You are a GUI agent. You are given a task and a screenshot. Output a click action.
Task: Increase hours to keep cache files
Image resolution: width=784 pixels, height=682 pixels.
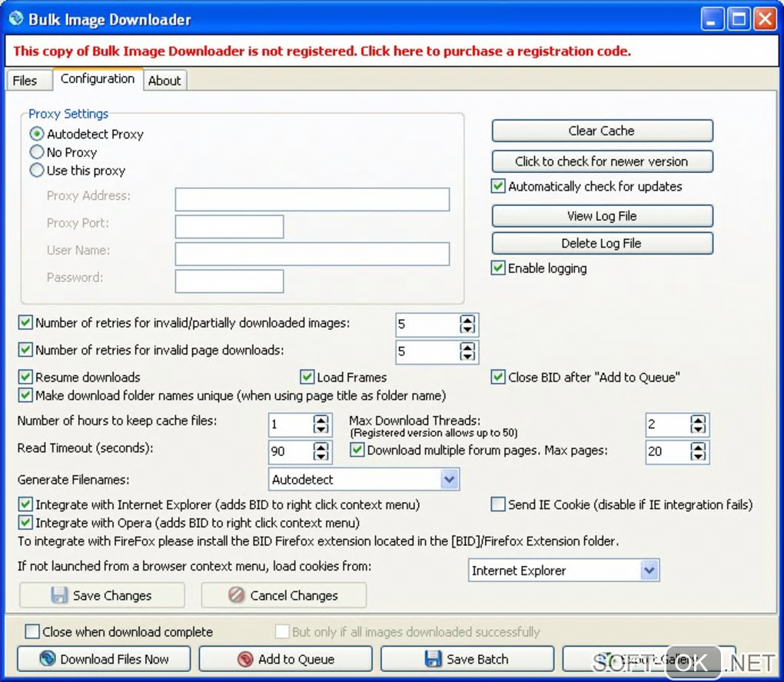click(x=321, y=420)
